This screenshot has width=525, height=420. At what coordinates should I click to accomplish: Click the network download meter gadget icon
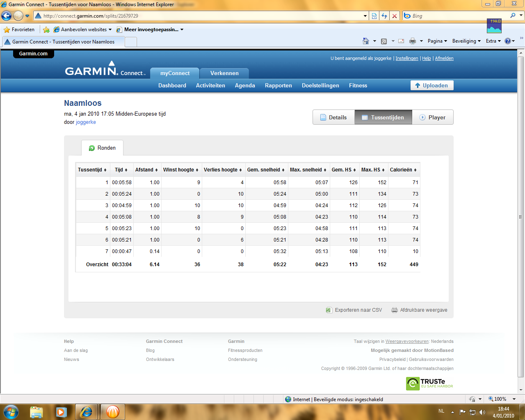pos(494,26)
